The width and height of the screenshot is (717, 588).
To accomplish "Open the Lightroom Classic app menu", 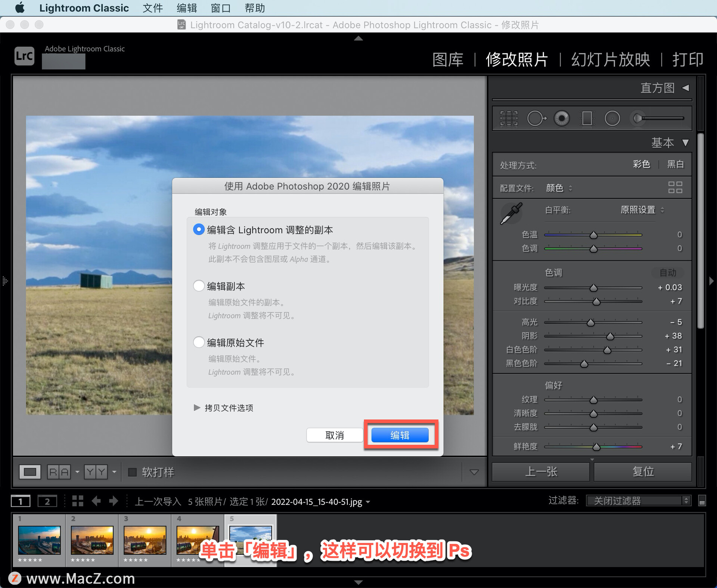I will (84, 8).
